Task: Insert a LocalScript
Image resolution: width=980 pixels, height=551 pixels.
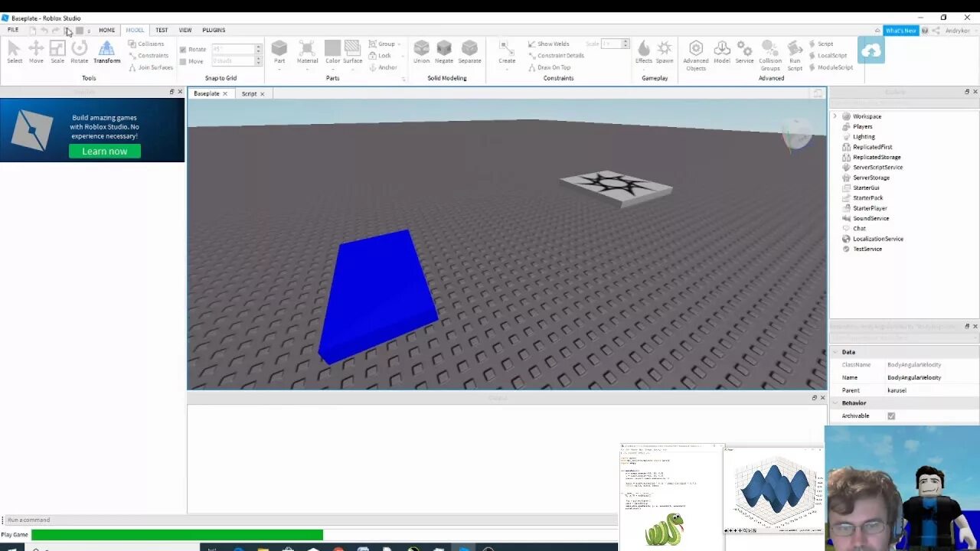Action: click(x=828, y=55)
